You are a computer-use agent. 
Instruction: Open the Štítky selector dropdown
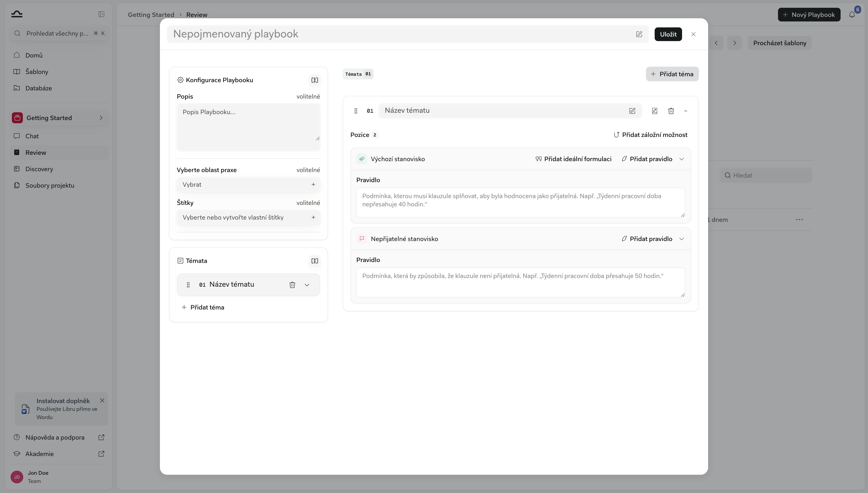[248, 217]
